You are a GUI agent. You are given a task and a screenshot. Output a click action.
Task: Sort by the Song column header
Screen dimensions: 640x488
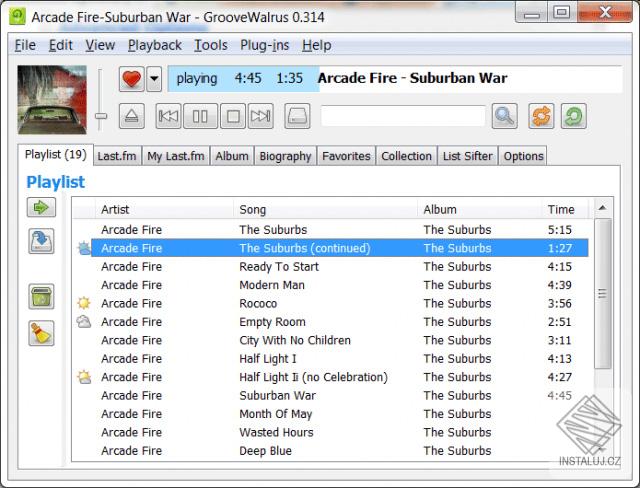pos(326,209)
